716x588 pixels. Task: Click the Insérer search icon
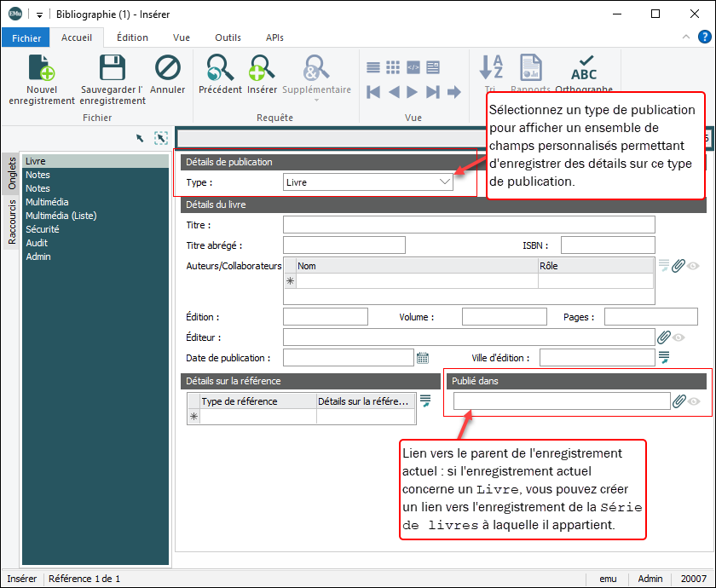(262, 69)
